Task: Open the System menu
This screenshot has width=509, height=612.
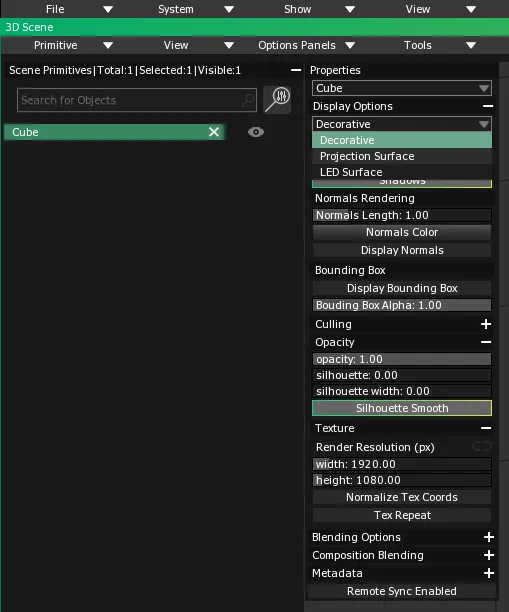Action: (x=184, y=9)
